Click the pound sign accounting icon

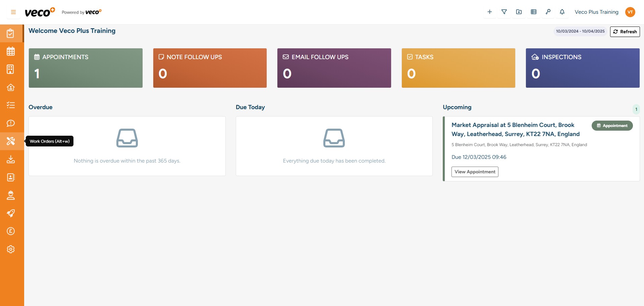[x=11, y=231]
